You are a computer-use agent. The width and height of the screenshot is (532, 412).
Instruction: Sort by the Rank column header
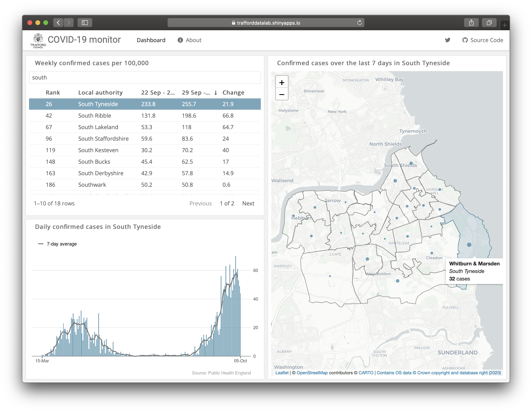53,93
